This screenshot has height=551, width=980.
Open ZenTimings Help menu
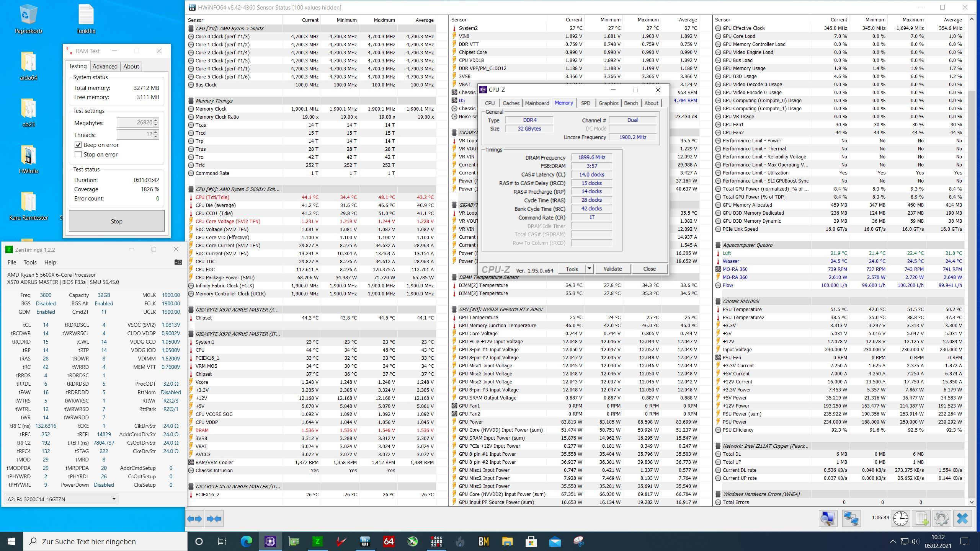click(50, 262)
